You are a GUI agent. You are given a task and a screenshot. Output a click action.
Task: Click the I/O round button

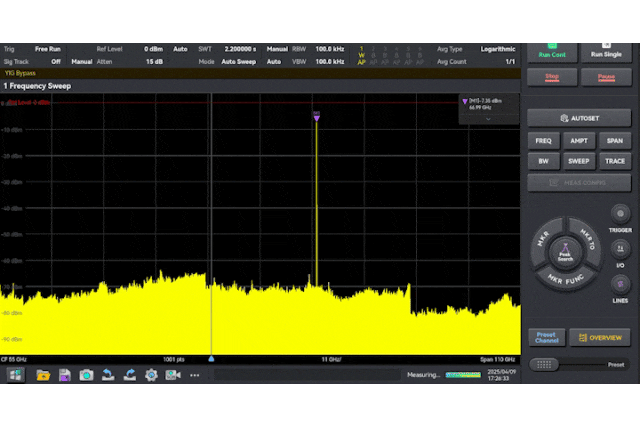(620, 249)
